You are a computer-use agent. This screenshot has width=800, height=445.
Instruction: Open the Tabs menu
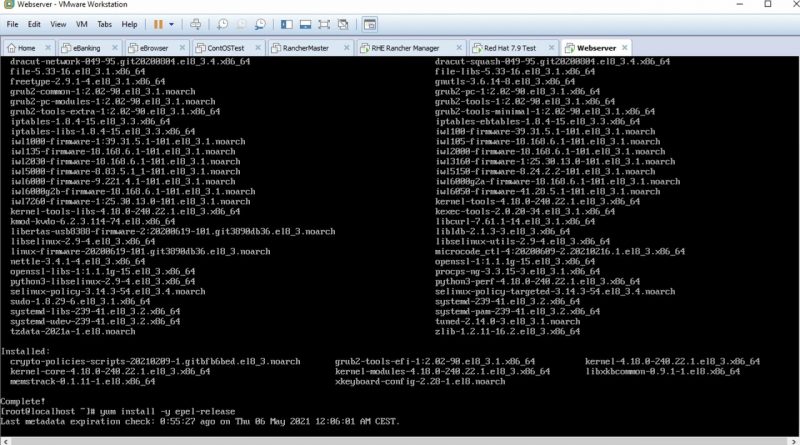click(x=105, y=24)
